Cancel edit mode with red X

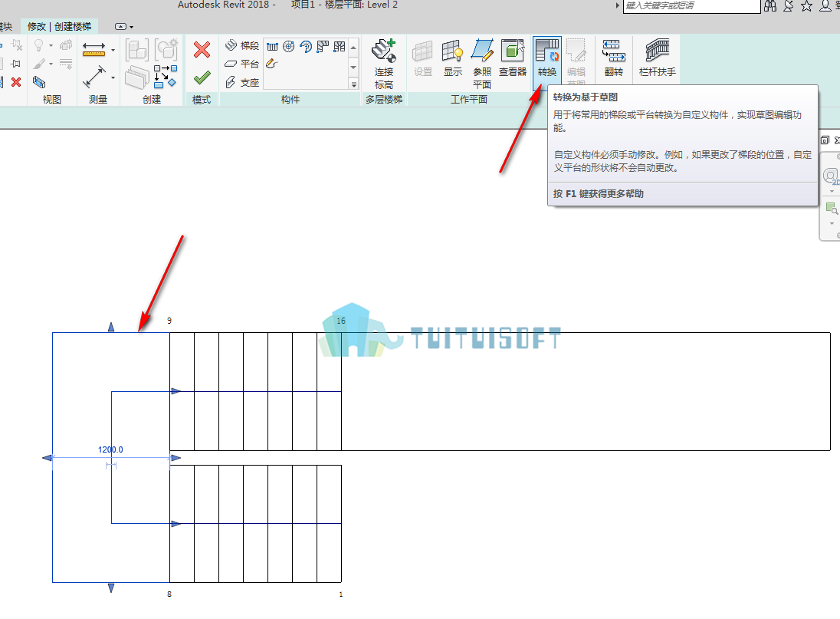click(x=202, y=50)
